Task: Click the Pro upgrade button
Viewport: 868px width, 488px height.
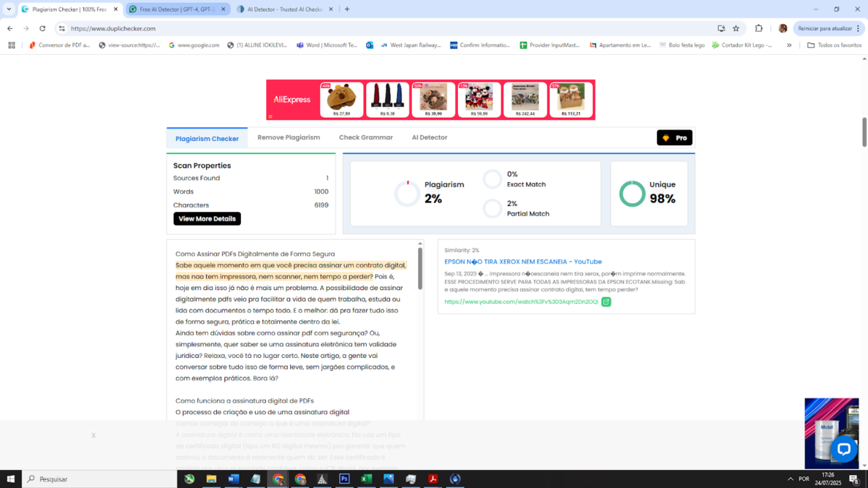Action: [675, 137]
